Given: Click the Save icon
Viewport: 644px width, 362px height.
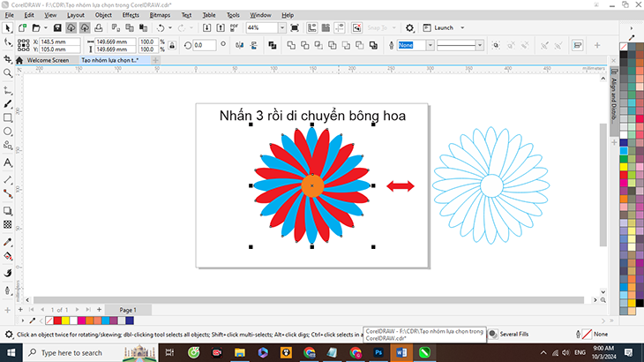Looking at the screenshot, I should [57, 28].
